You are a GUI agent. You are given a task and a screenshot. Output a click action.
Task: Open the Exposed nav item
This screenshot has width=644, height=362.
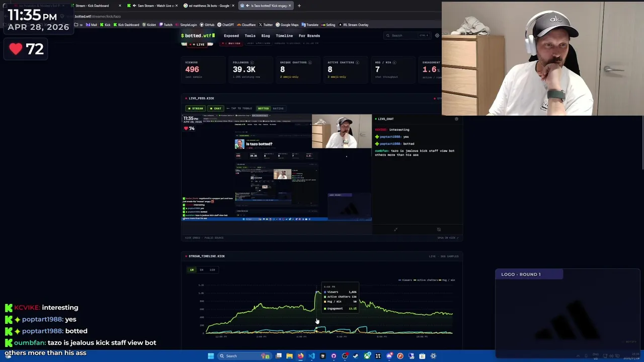point(231,36)
